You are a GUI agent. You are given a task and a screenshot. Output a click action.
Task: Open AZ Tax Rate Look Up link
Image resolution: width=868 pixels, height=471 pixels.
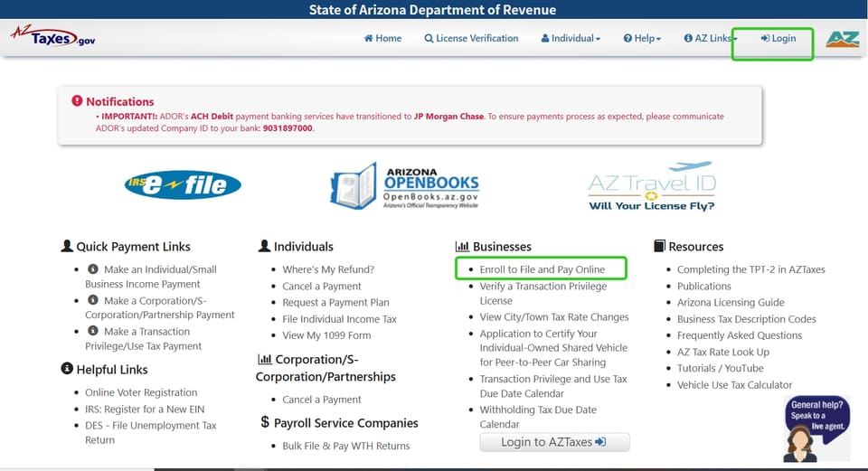click(x=723, y=352)
